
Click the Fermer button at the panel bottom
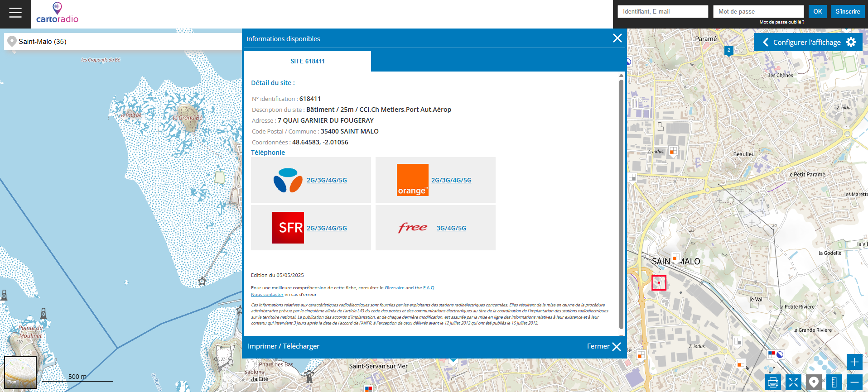(x=604, y=346)
